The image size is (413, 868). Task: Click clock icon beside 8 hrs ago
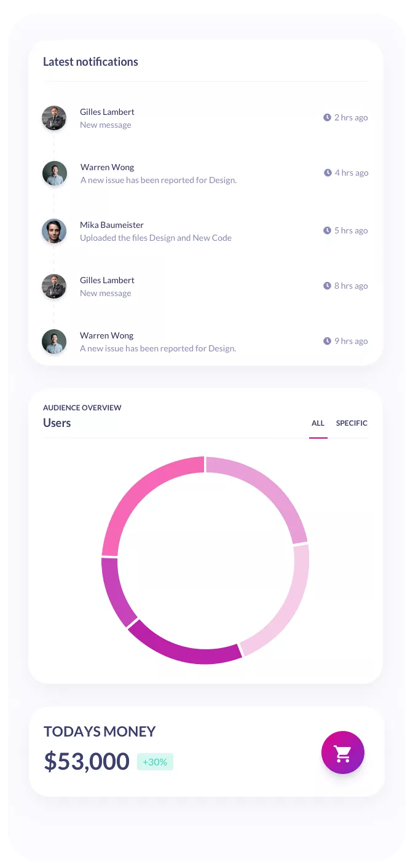[327, 286]
